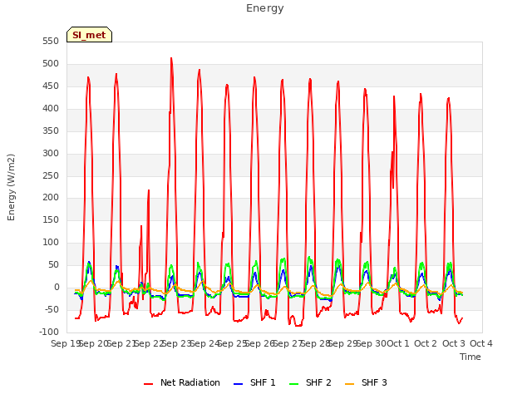The width and height of the screenshot is (532, 399).
Task: Click the 550 y-axis tick label
Action: pyautogui.click(x=51, y=42)
